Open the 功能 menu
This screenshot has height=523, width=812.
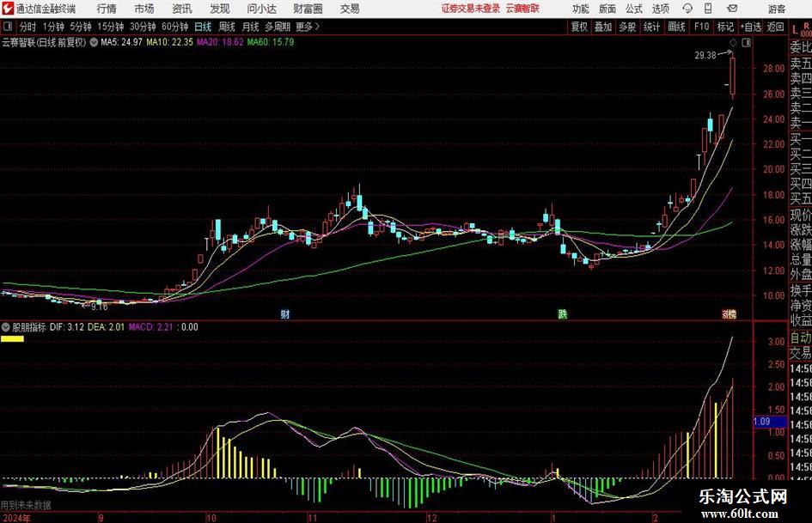(x=581, y=9)
